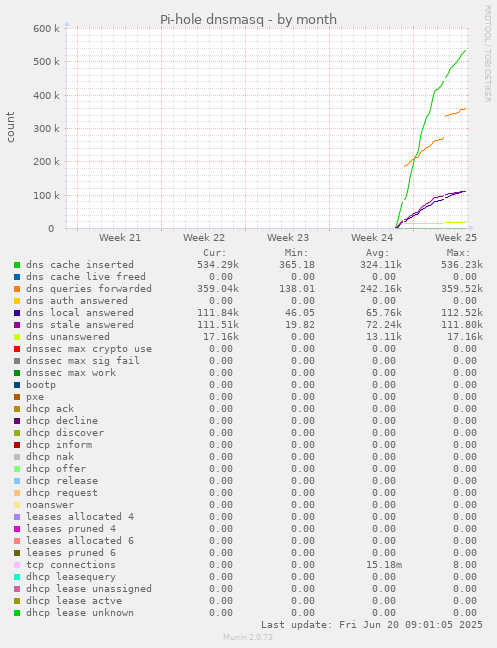Click the 'Max:' column header
Image resolution: width=497 pixels, height=648 pixels.
click(459, 253)
